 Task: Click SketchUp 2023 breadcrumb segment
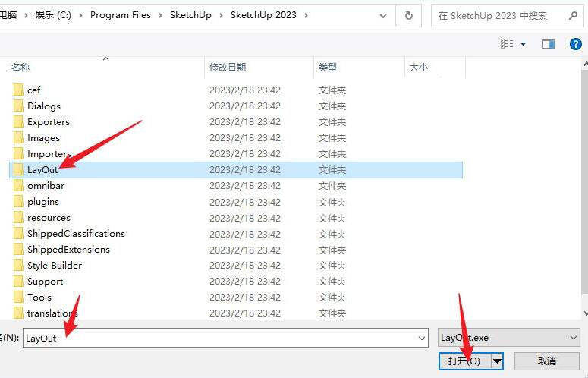(263, 15)
